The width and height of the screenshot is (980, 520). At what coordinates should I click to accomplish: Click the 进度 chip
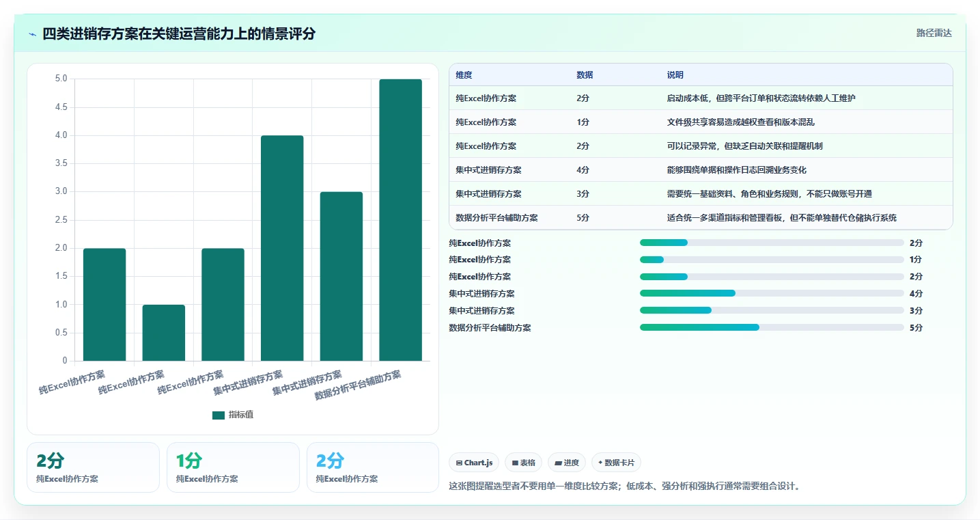pos(567,463)
